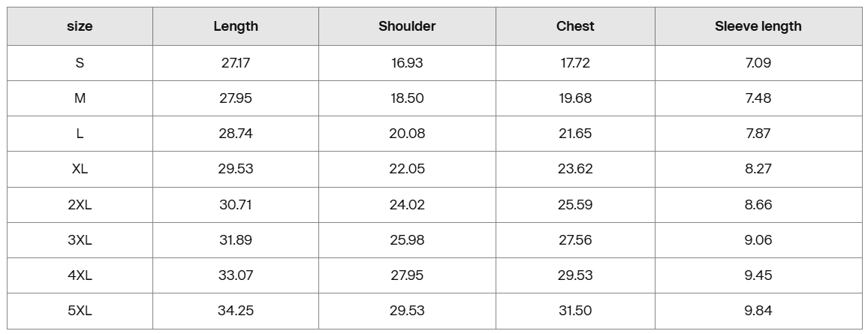Click sleeve length value 8.66
868x334 pixels.
coord(758,205)
